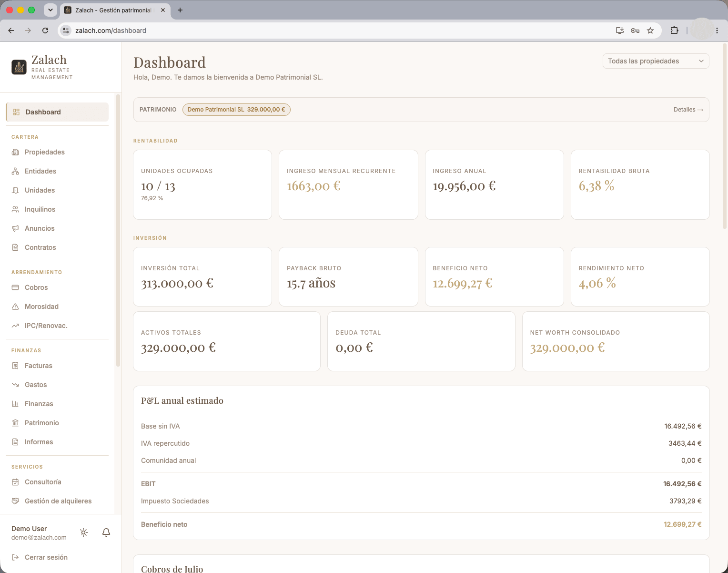Click the Gestión de alquileres handshake icon
This screenshot has height=573, width=728.
(x=15, y=501)
